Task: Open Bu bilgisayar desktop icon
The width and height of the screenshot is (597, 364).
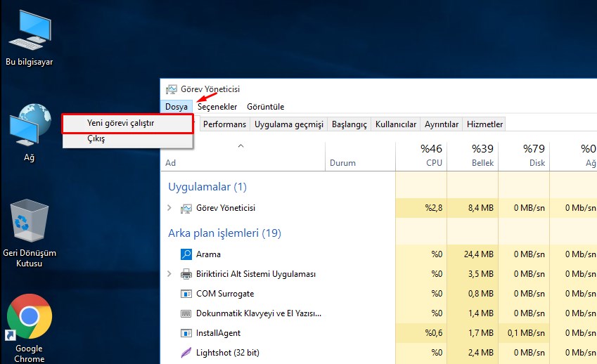Action: point(29,32)
